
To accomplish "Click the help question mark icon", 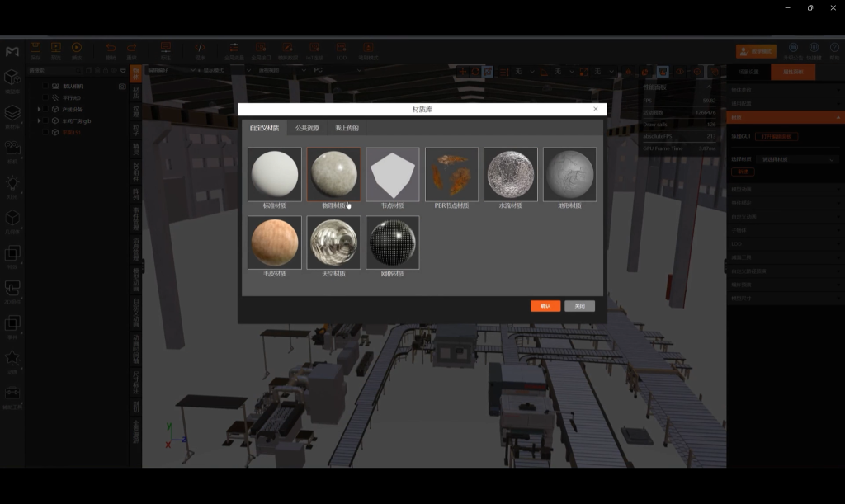I will pos(833,49).
